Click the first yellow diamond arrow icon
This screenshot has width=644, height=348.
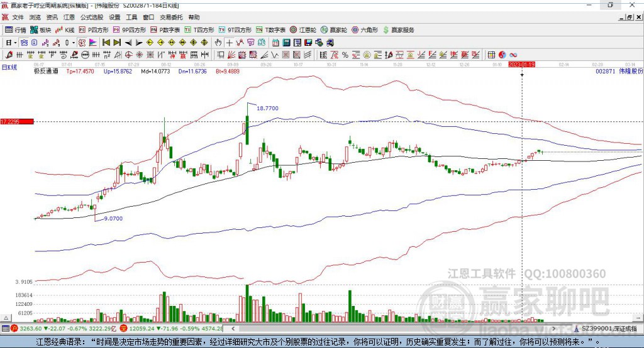click(150, 43)
